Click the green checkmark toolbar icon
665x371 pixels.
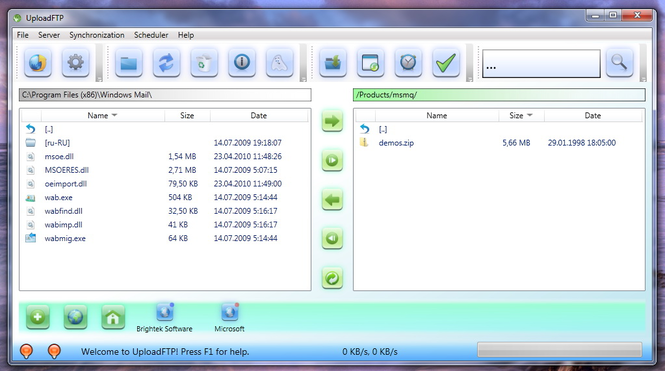(x=446, y=63)
